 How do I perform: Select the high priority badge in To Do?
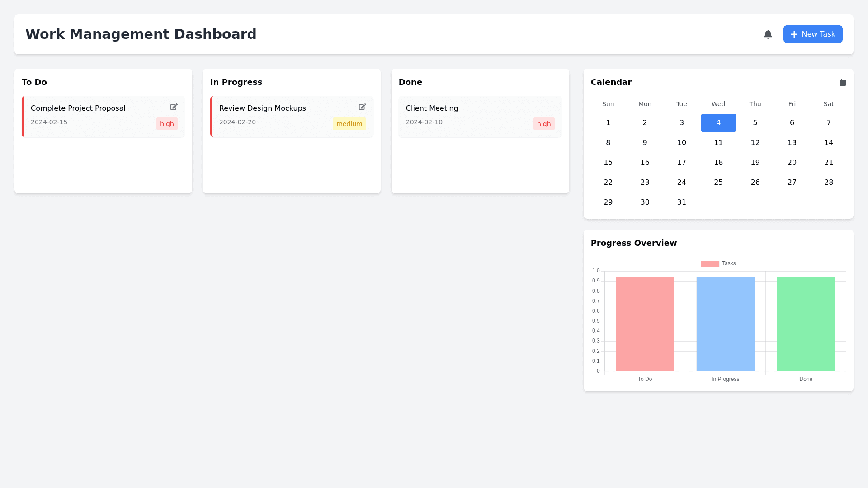pyautogui.click(x=167, y=124)
